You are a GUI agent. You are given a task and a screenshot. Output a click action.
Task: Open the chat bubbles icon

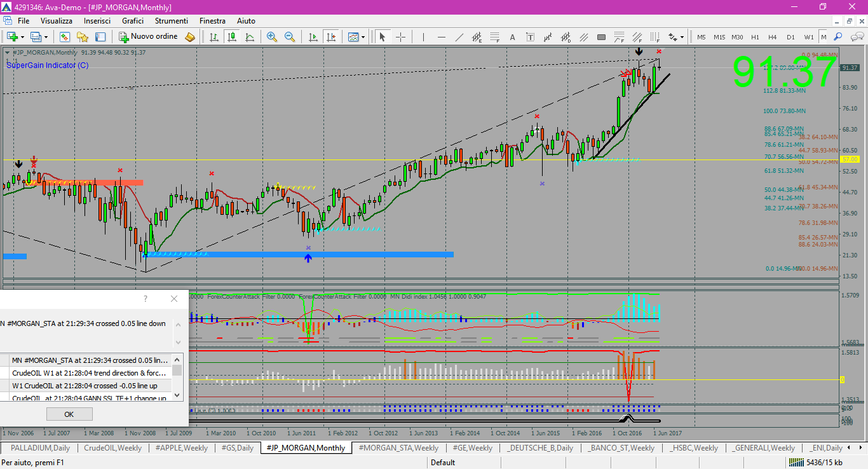[856, 37]
